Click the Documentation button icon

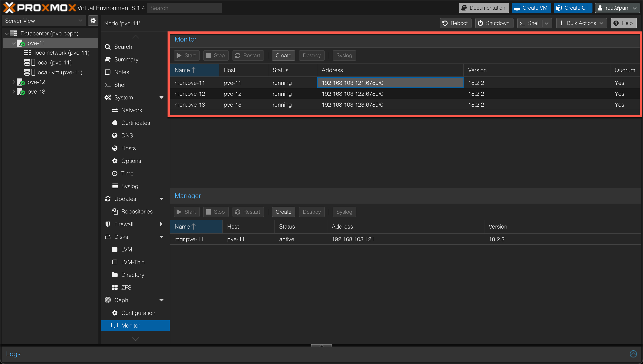click(466, 7)
